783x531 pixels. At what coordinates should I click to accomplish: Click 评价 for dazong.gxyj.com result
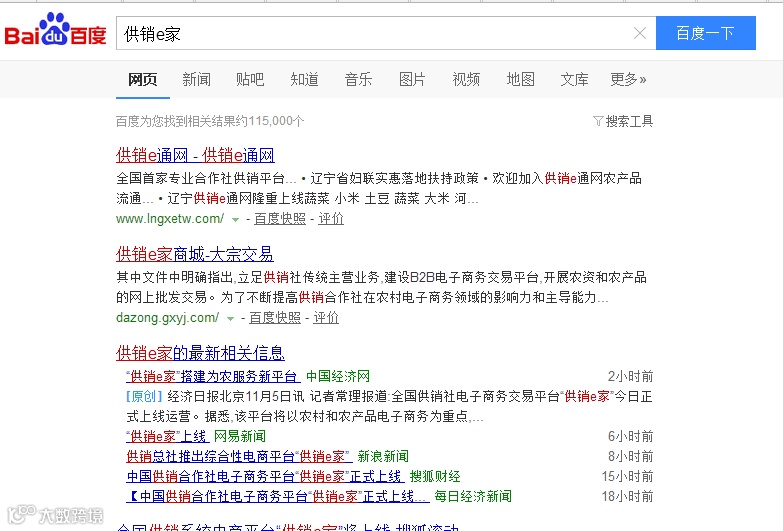[x=326, y=318]
